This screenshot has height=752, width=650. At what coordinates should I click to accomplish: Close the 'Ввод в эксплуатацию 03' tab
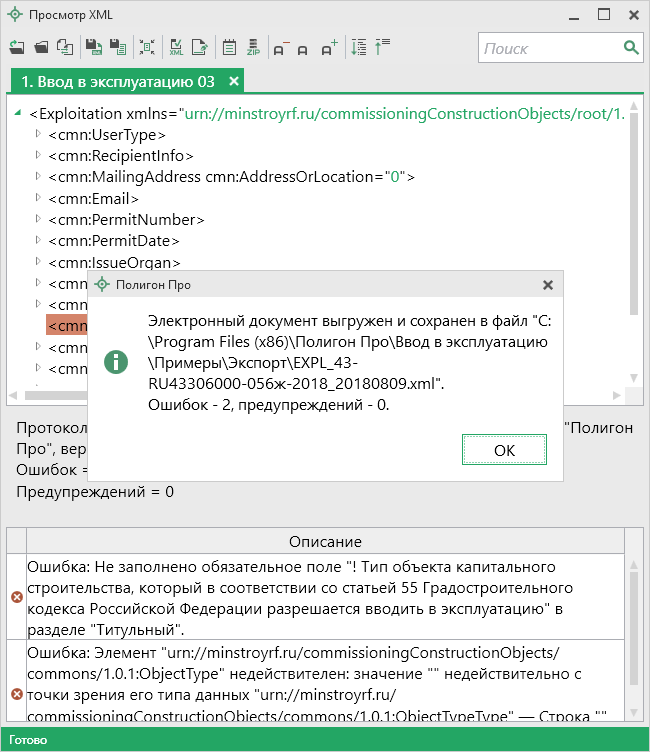pos(234,81)
